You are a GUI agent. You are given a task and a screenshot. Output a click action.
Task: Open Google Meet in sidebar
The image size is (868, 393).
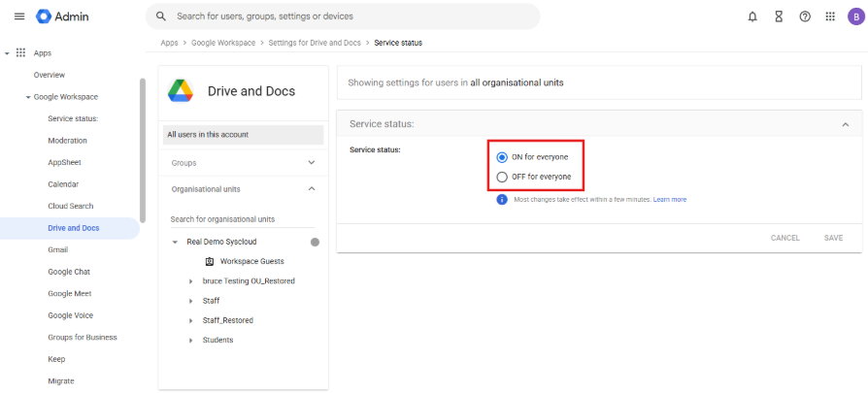click(x=70, y=293)
